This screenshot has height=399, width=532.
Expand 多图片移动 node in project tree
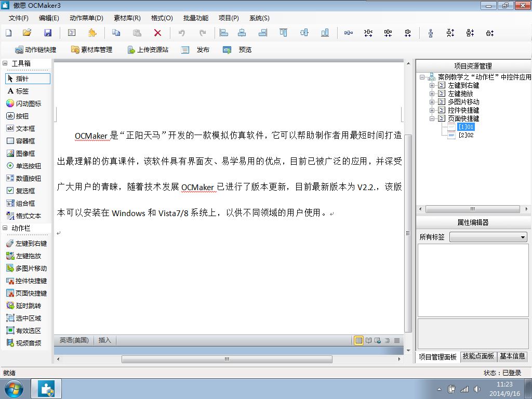tap(432, 102)
